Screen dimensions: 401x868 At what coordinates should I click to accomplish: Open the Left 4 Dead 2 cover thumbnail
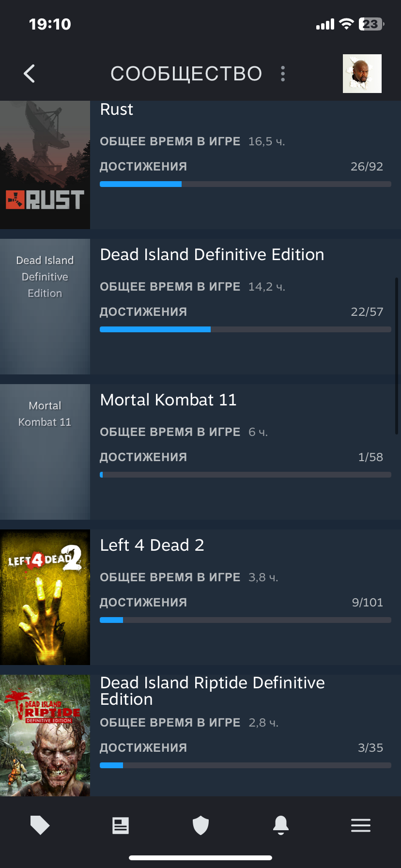click(x=45, y=597)
